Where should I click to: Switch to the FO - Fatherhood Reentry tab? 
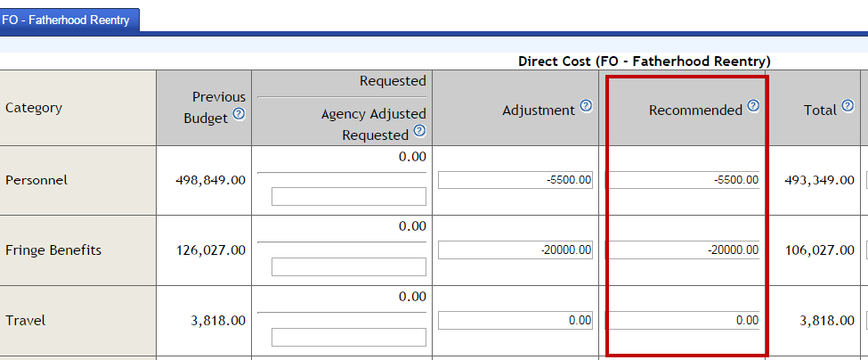click(69, 20)
